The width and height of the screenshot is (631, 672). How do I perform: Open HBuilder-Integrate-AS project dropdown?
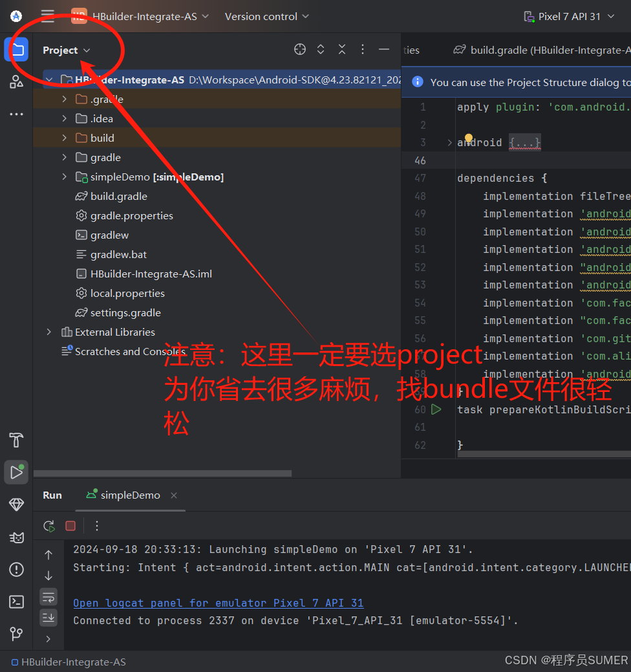[140, 16]
